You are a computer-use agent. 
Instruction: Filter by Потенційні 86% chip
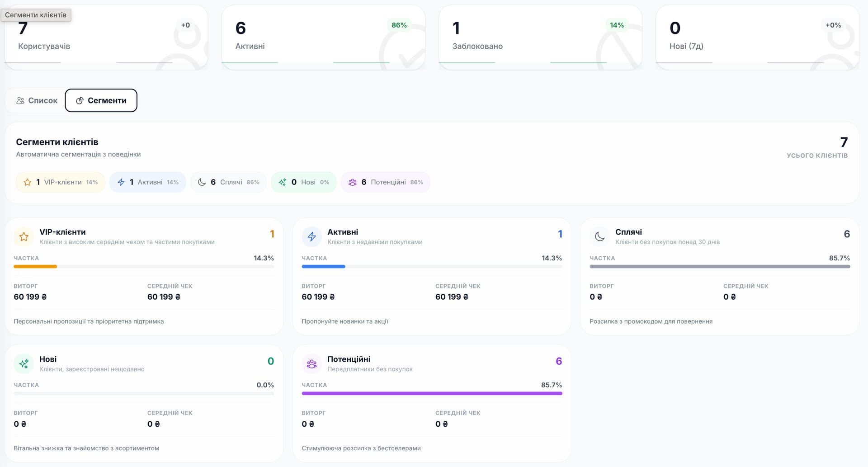(386, 182)
